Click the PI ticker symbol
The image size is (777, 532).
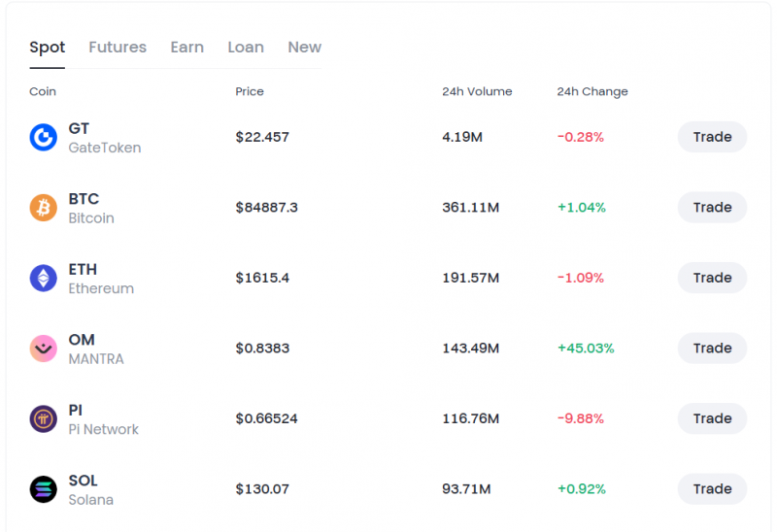tap(76, 410)
